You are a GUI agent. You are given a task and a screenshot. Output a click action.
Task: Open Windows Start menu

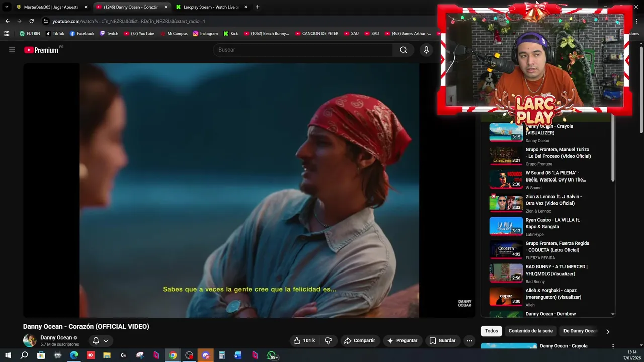[8, 355]
